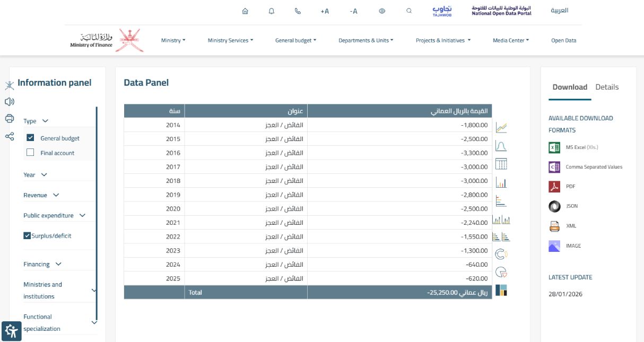Switch language to العربية
The height and width of the screenshot is (342, 644).
(560, 11)
